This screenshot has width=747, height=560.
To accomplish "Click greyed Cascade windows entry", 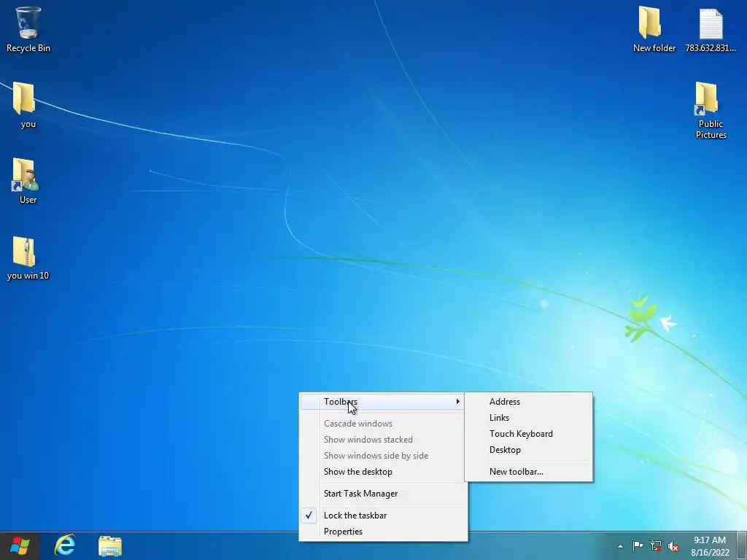I will [383, 424].
